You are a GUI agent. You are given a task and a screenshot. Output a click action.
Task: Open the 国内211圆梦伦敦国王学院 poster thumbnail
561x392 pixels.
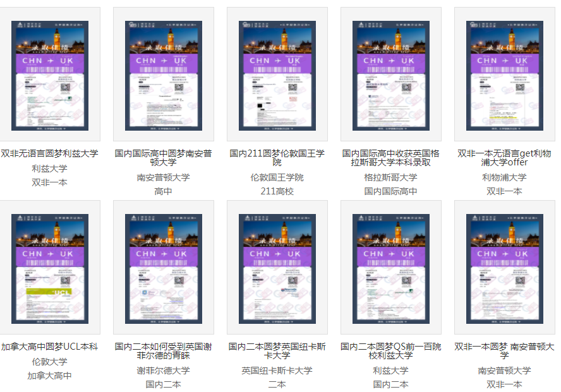pyautogui.click(x=277, y=75)
